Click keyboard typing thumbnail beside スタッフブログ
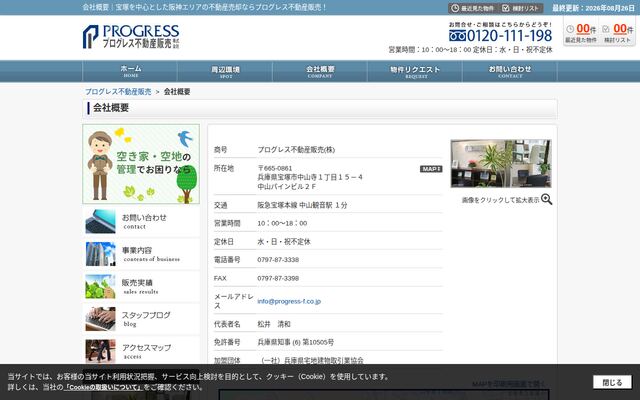The width and height of the screenshot is (640, 400). (x=100, y=319)
